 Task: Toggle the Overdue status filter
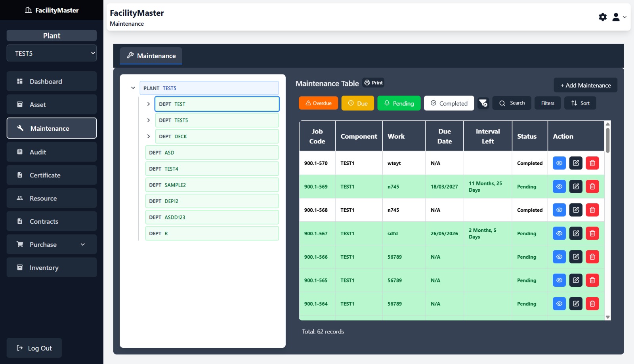(318, 103)
